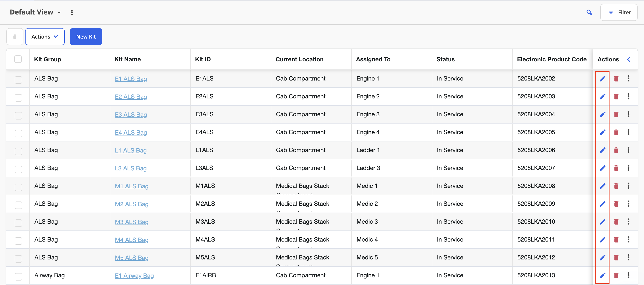Expand the Default View dropdown
The image size is (644, 285).
pos(35,12)
